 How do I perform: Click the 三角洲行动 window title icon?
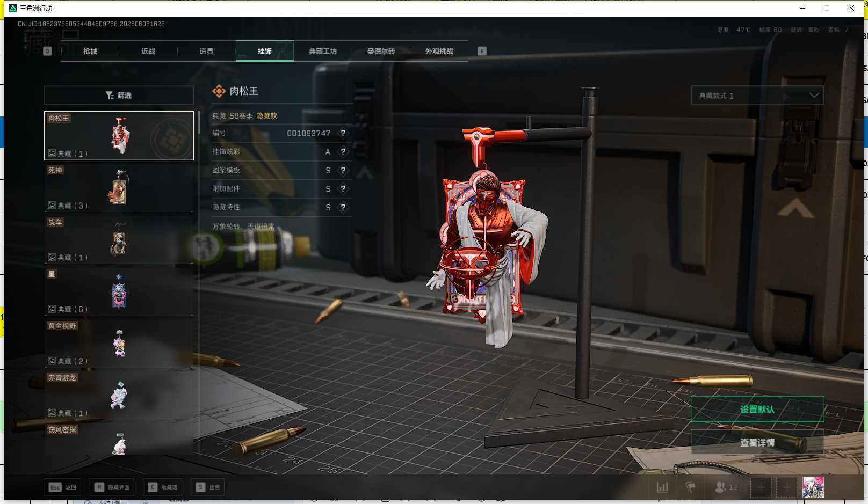click(13, 8)
